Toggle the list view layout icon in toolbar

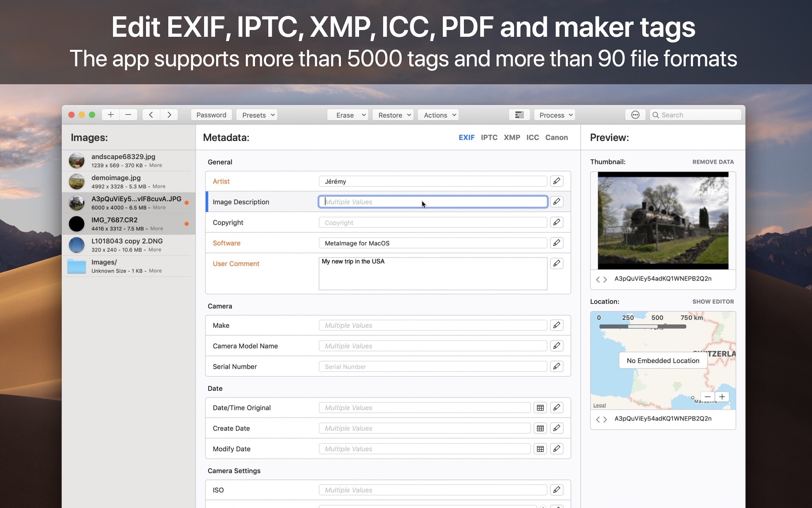coord(519,115)
